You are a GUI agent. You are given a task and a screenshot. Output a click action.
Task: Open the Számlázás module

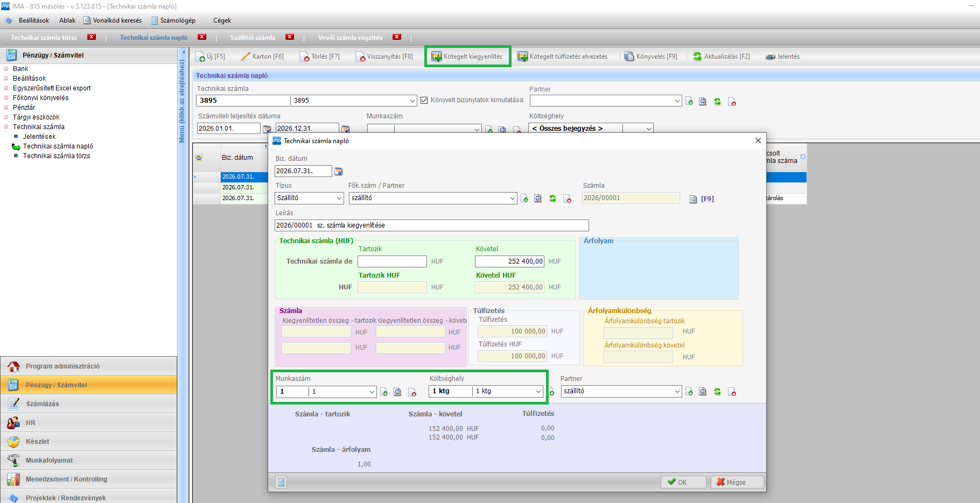(x=88, y=403)
